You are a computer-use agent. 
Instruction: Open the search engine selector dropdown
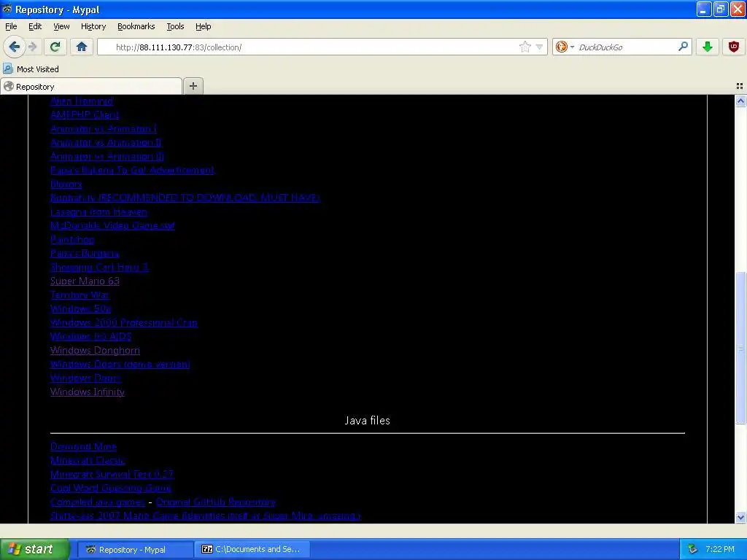(x=565, y=47)
